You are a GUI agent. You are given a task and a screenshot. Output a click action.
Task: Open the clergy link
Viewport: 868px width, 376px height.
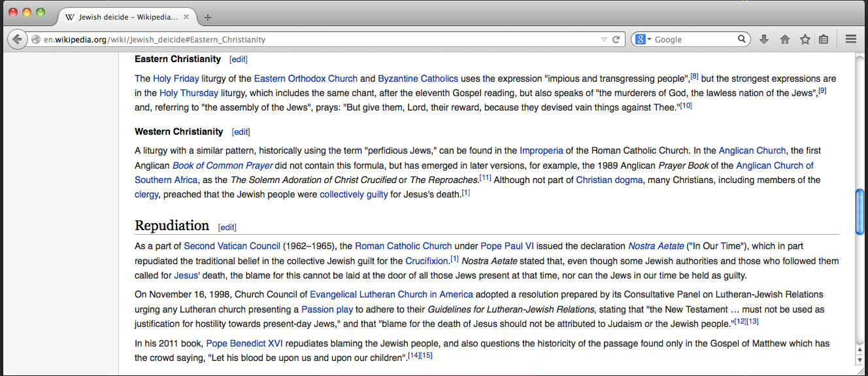pyautogui.click(x=146, y=194)
